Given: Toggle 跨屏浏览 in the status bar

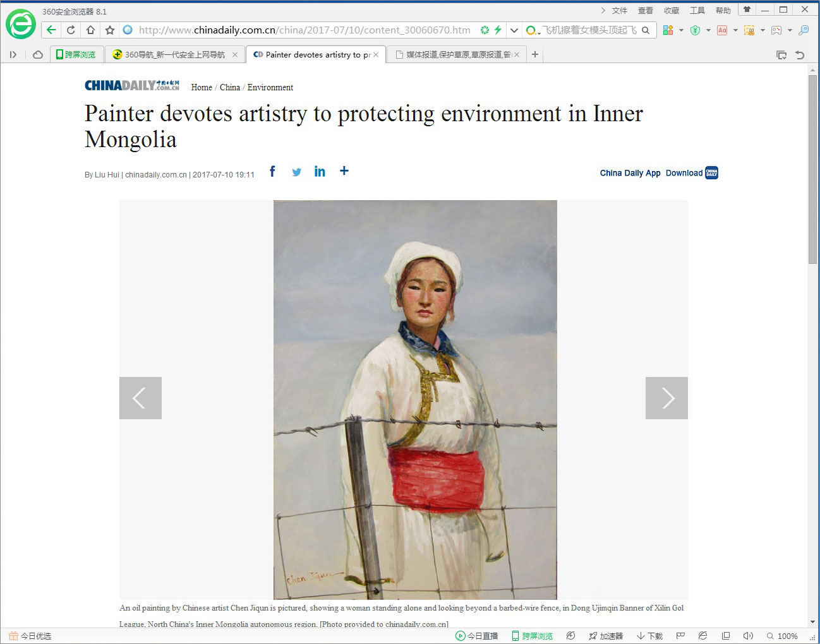Looking at the screenshot, I should pos(532,636).
